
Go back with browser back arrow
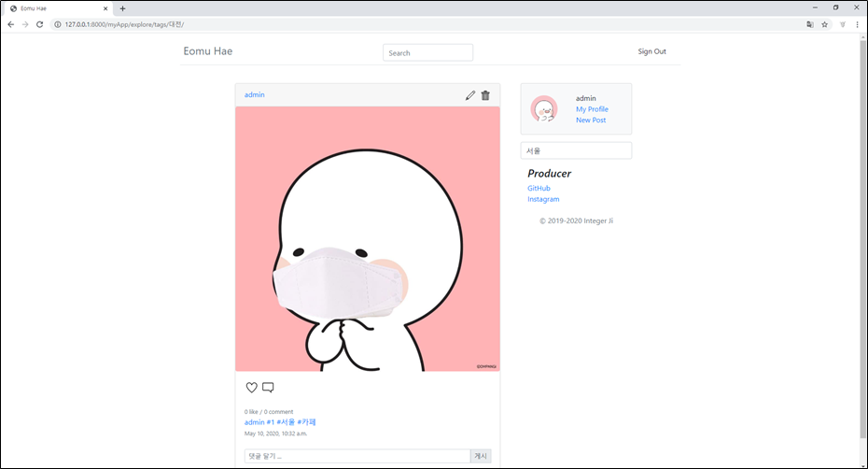coord(11,24)
